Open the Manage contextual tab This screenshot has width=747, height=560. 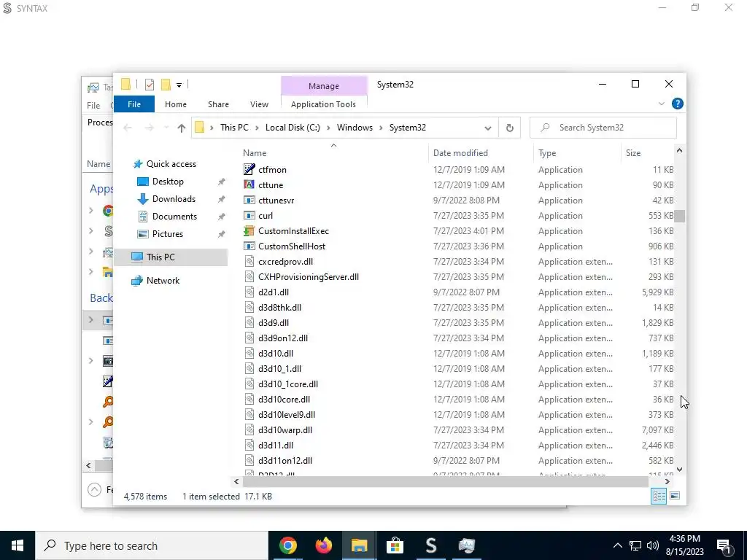324,86
